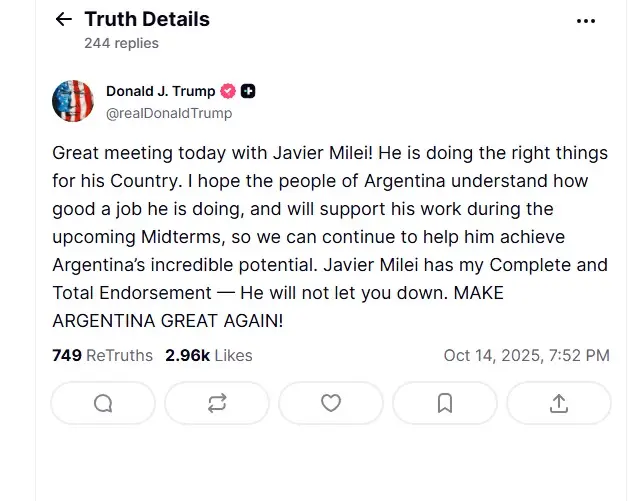Click the Truth Details header title

147,19
